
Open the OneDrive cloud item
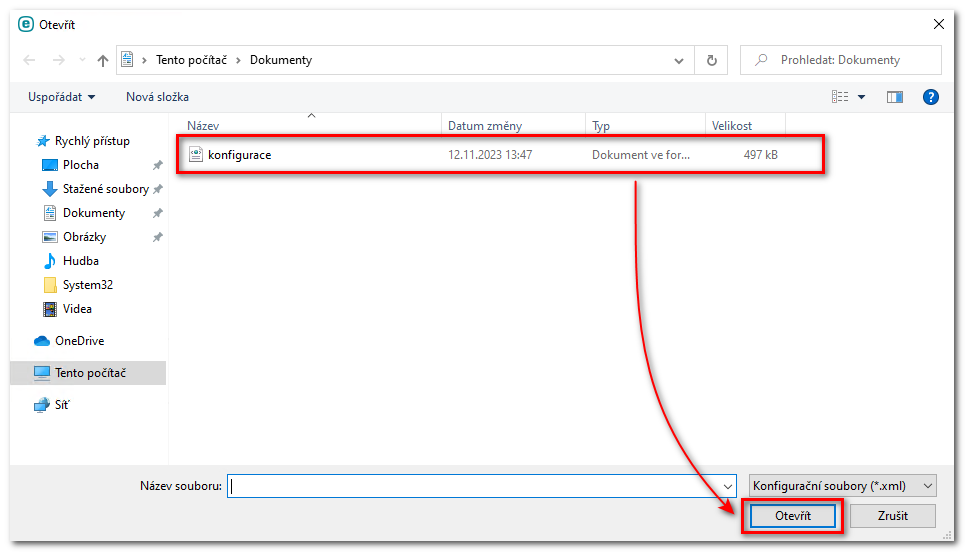(79, 341)
